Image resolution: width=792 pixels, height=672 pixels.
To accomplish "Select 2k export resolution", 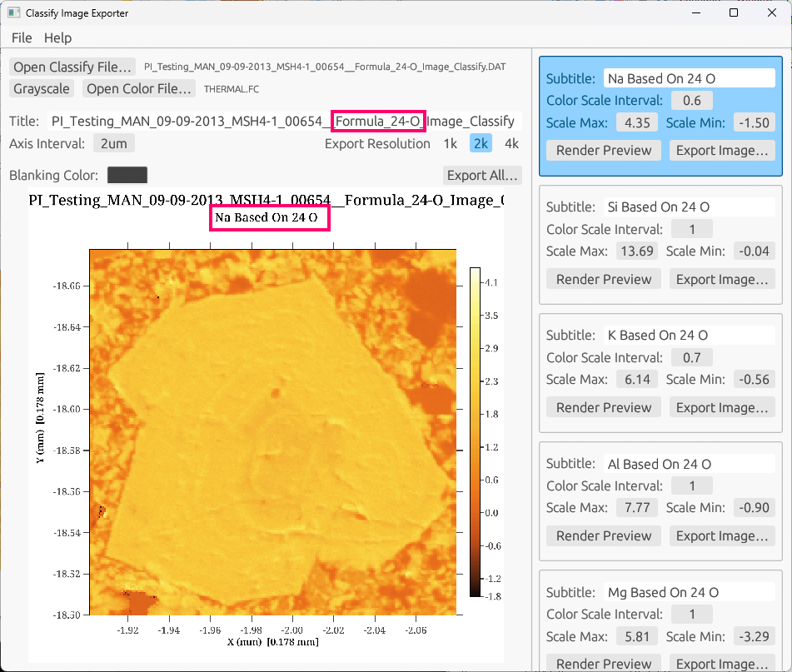I will tap(481, 143).
